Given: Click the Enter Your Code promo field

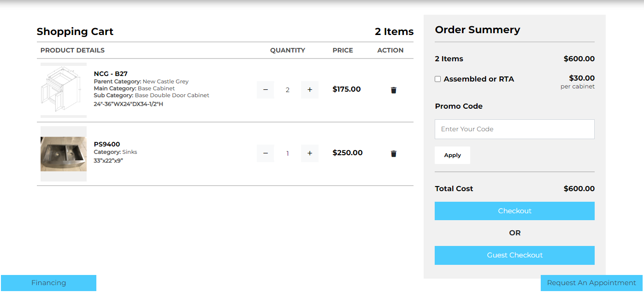Looking at the screenshot, I should coord(514,129).
